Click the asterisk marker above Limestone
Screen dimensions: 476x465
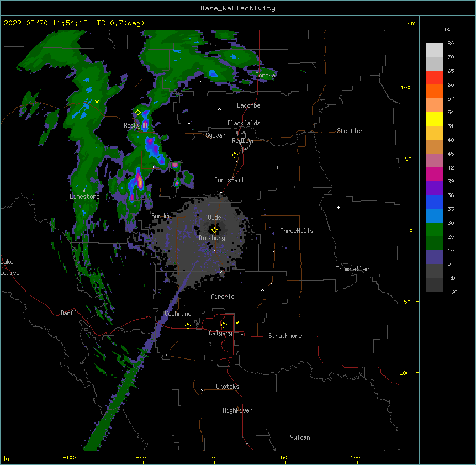(84, 191)
